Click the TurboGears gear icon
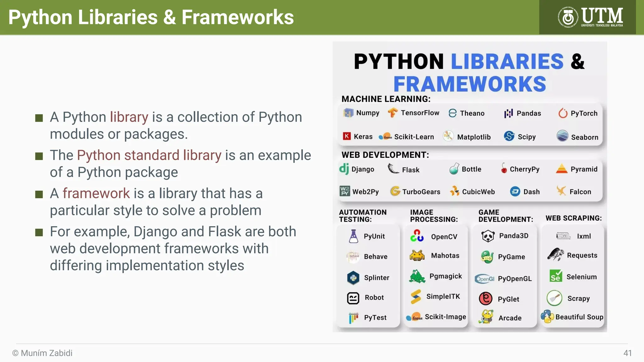The width and height of the screenshot is (644, 362). (395, 191)
